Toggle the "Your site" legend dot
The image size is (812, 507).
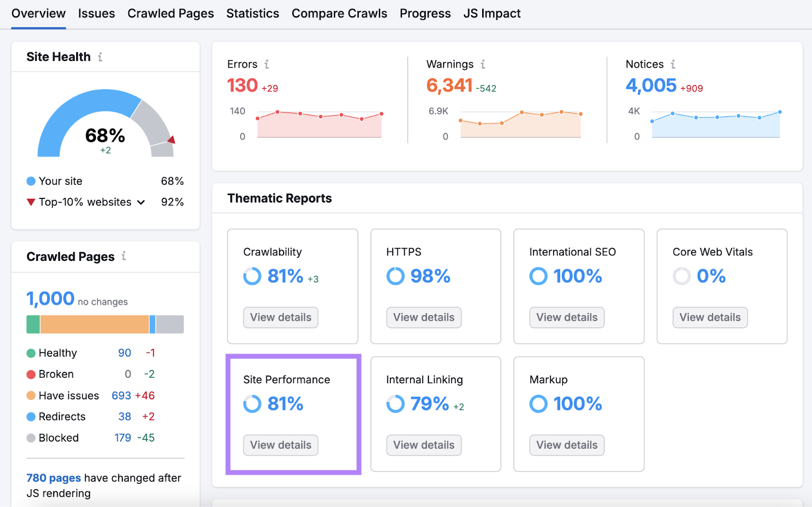(x=31, y=181)
